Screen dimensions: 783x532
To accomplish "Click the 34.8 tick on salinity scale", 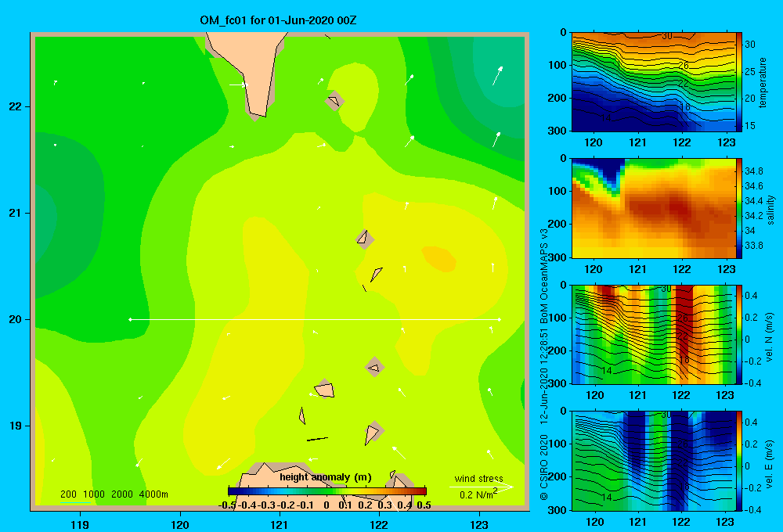I will point(753,171).
